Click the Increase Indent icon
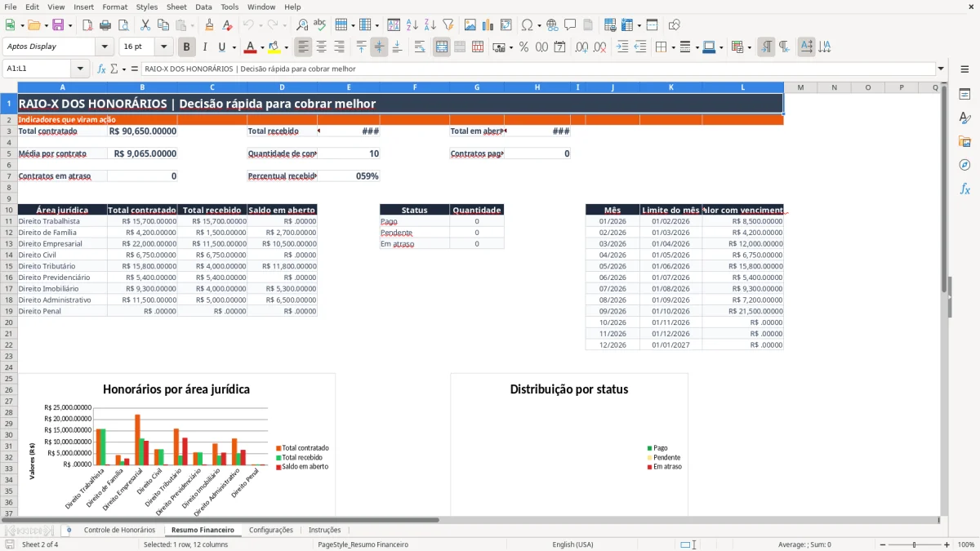 click(622, 47)
